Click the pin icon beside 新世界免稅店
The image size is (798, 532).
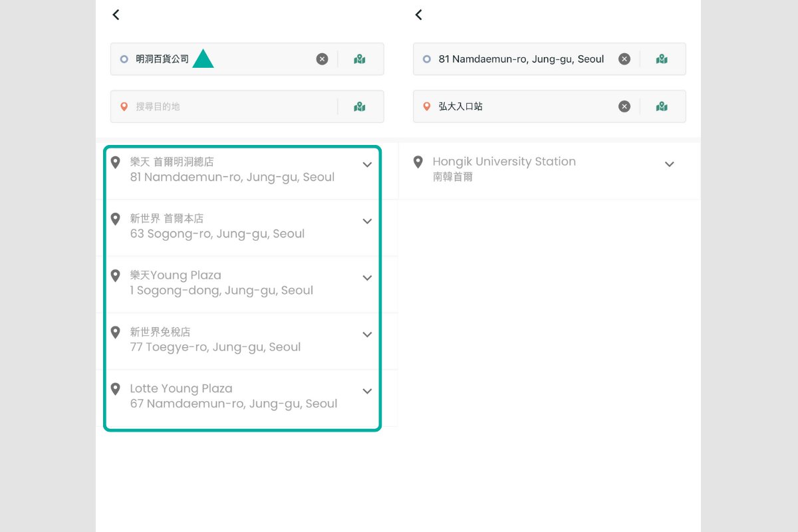click(116, 332)
